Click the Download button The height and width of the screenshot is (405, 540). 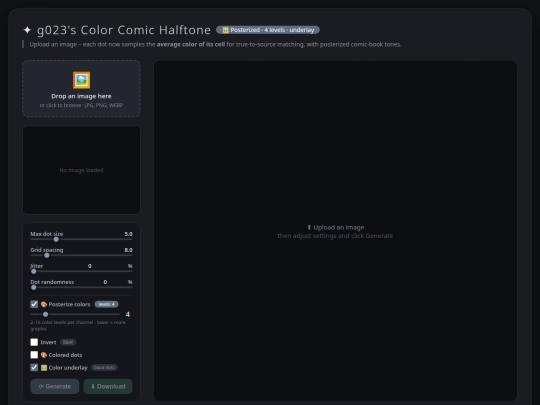click(x=108, y=386)
